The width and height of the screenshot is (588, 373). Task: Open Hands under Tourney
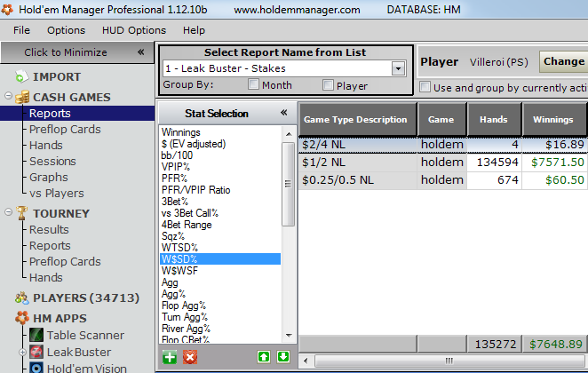tap(46, 277)
